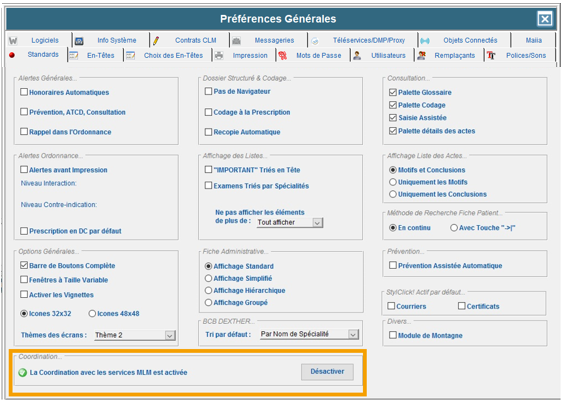This screenshot has width=568, height=406.
Task: Uncheck Palette Glossaire option
Action: (393, 92)
